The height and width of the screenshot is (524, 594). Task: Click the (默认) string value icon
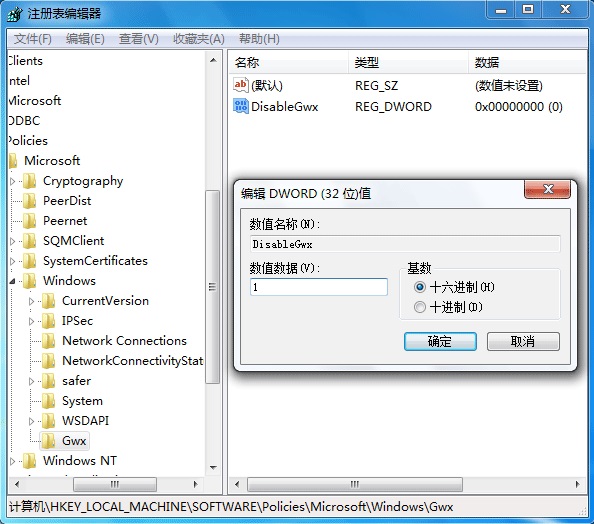(240, 85)
